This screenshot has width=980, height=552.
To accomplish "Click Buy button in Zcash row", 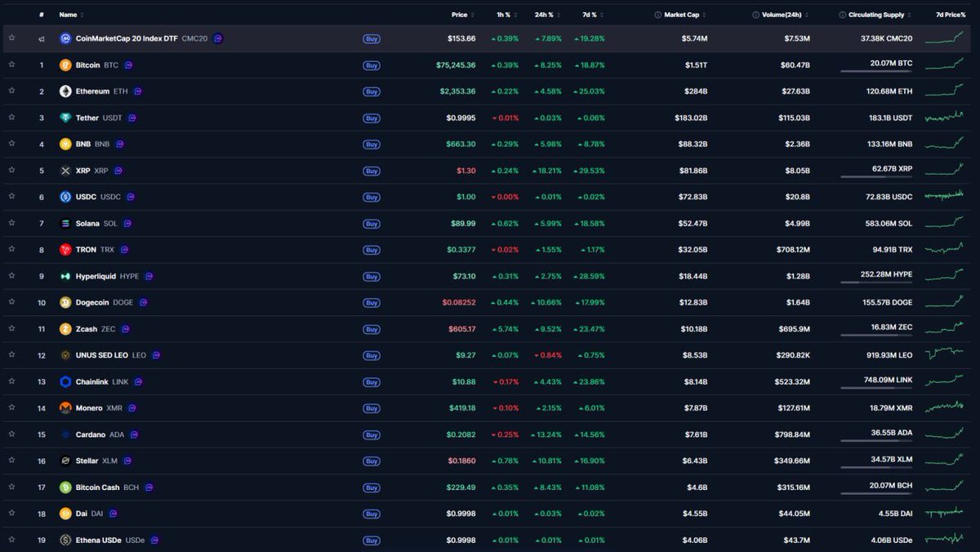I will pos(372,329).
